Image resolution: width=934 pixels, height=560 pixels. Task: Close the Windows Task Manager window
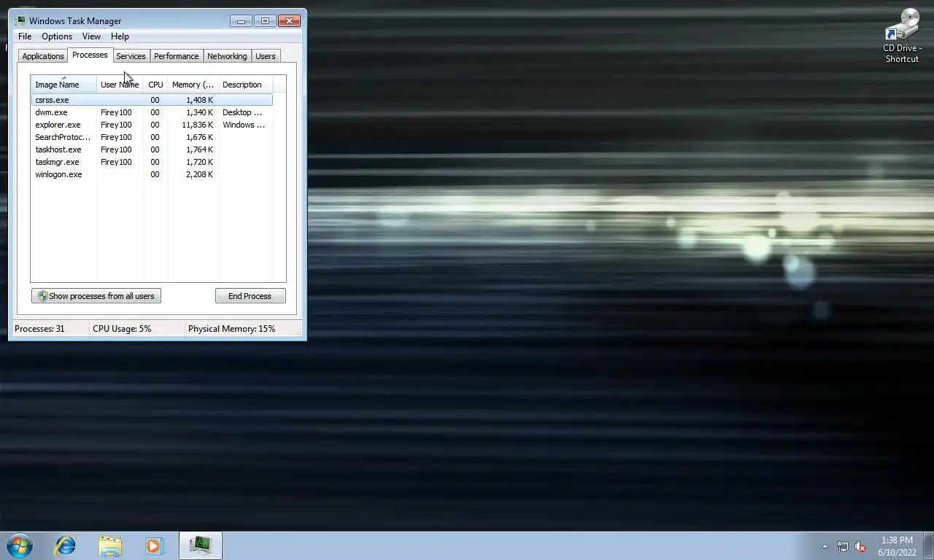click(289, 20)
